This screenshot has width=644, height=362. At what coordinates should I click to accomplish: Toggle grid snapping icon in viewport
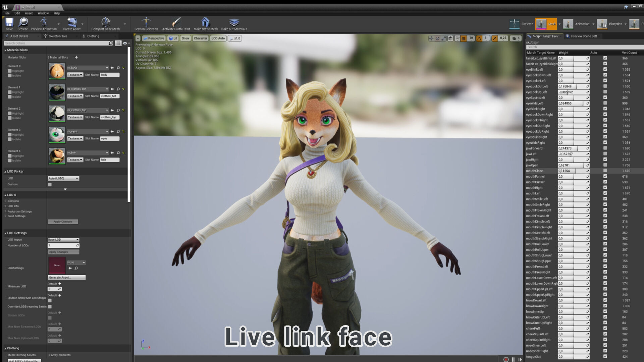coord(464,38)
